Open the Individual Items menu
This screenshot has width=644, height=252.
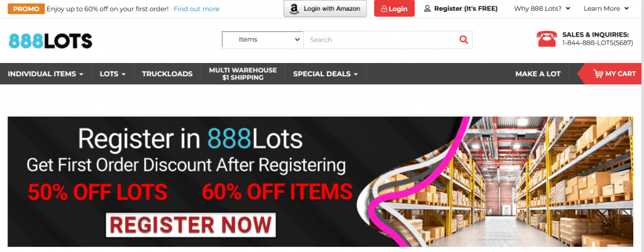[x=45, y=74]
